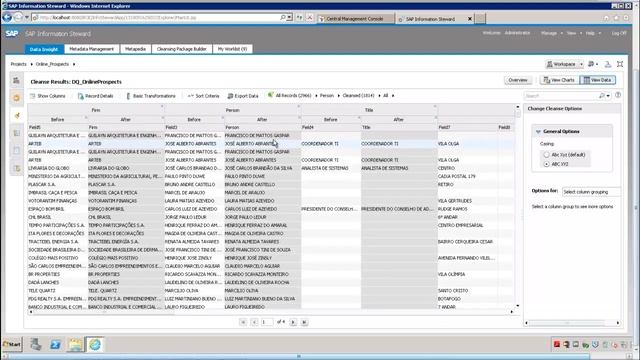Click the SAP logo
640x360 pixels.
pos(12,33)
